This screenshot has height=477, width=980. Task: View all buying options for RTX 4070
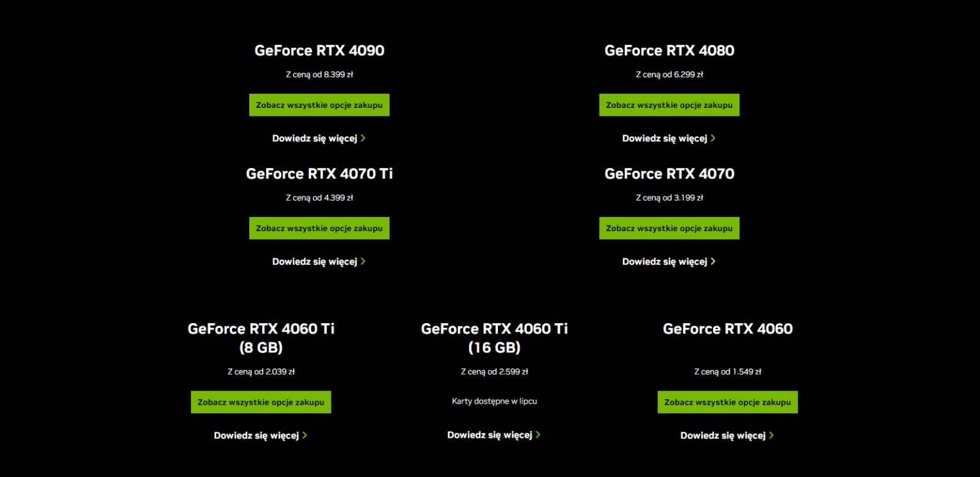coord(669,228)
